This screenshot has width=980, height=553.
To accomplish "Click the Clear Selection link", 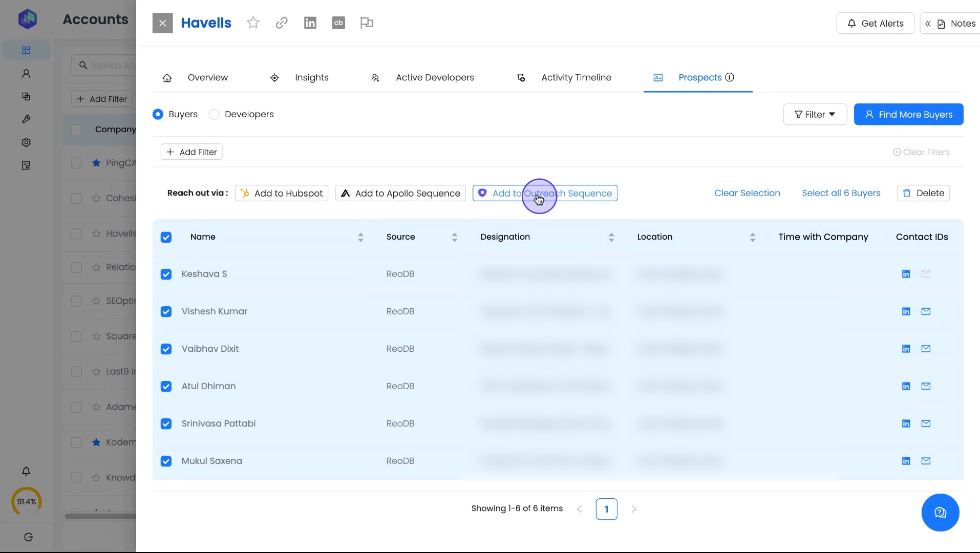I will (x=747, y=193).
